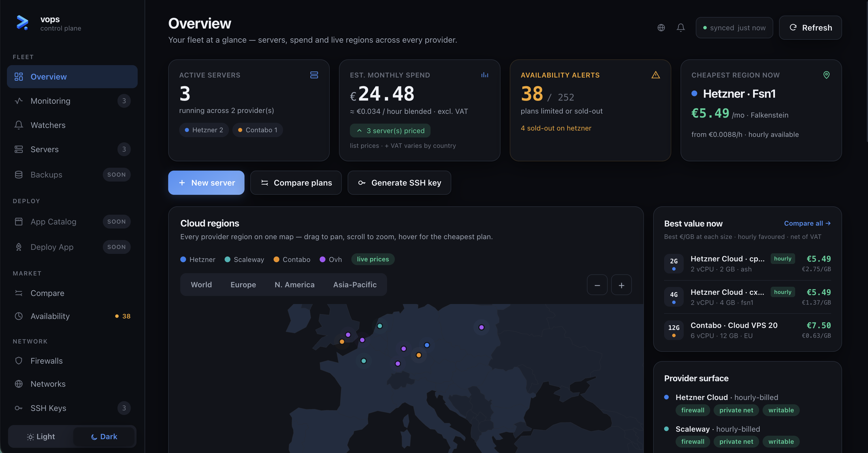Switch to Light theme
The image size is (868, 453).
41,437
